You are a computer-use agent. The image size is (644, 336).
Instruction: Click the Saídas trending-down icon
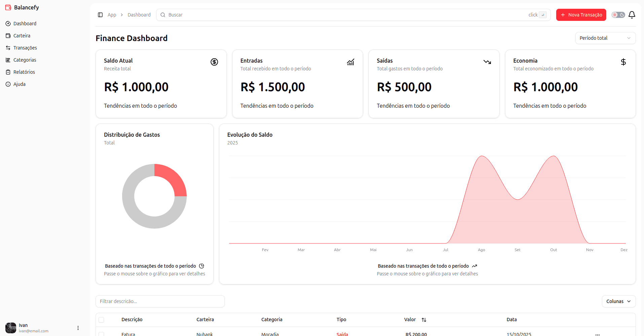point(487,62)
